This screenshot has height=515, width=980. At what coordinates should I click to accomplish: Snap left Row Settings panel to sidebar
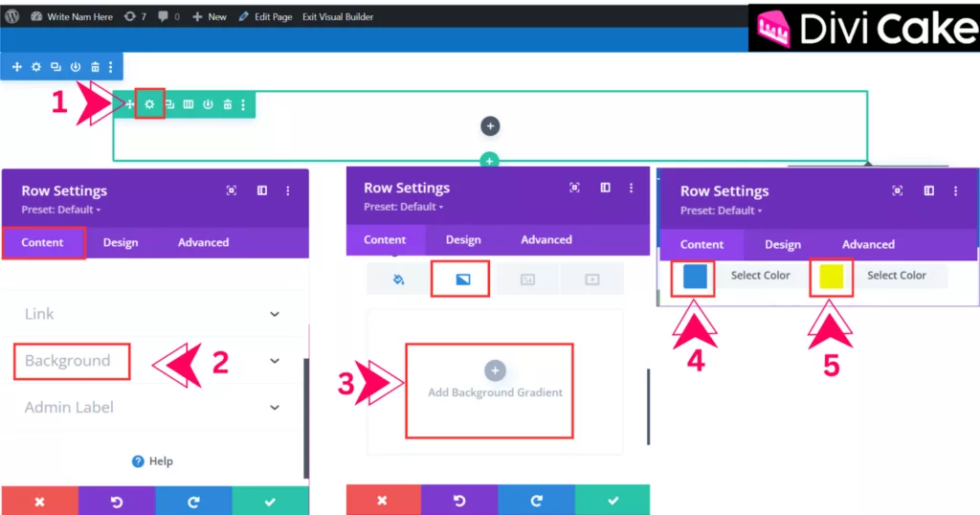[262, 190]
